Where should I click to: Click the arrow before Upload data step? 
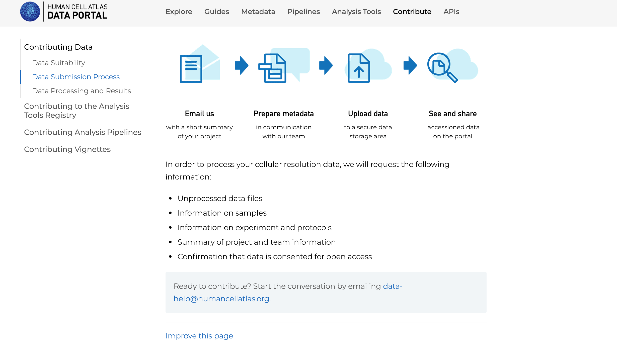pos(326,66)
